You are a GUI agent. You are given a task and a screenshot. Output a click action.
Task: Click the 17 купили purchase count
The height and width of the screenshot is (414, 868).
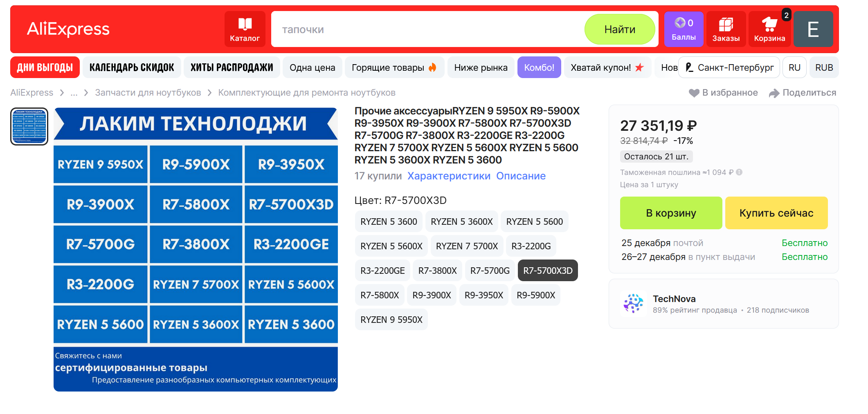point(378,176)
